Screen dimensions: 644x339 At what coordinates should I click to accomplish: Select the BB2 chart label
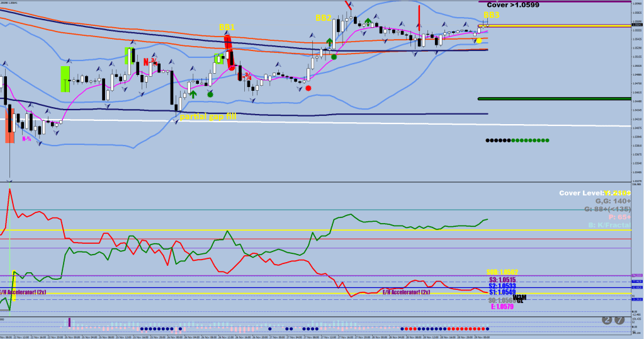click(x=323, y=18)
